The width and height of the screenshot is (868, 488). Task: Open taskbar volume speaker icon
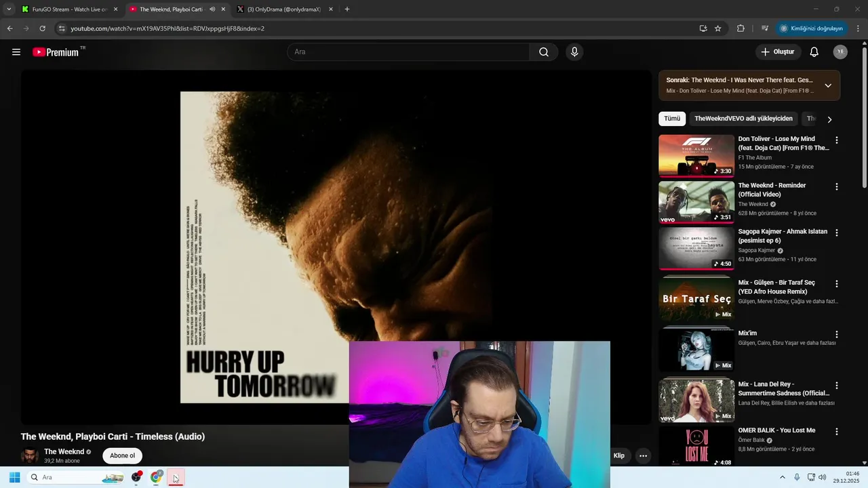823,477
